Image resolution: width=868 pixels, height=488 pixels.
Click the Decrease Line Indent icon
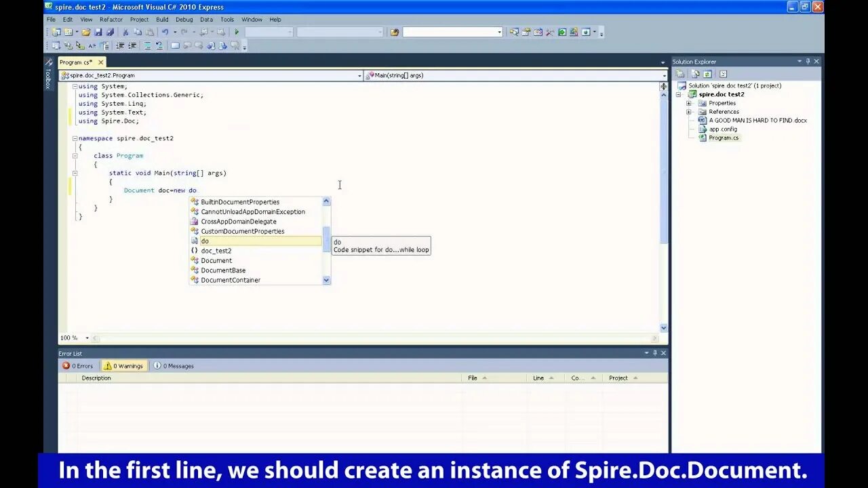pos(119,45)
